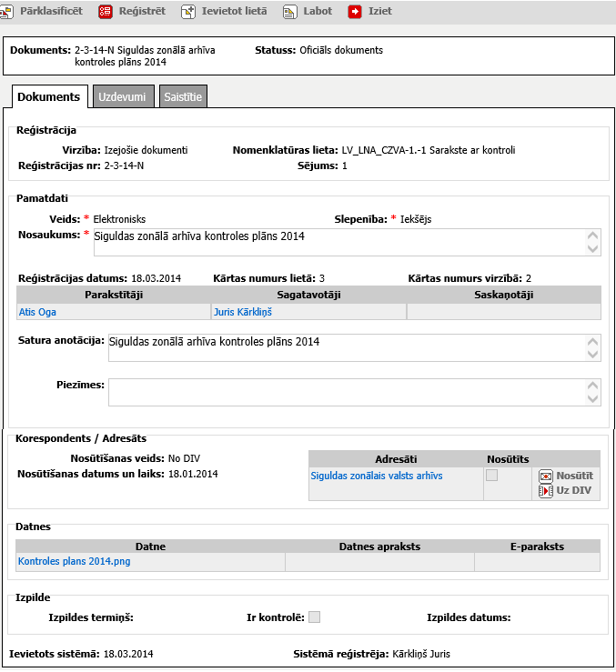The image size is (616, 672).
Task: Click the Reģistrēt toolbar icon
Action: (106, 12)
